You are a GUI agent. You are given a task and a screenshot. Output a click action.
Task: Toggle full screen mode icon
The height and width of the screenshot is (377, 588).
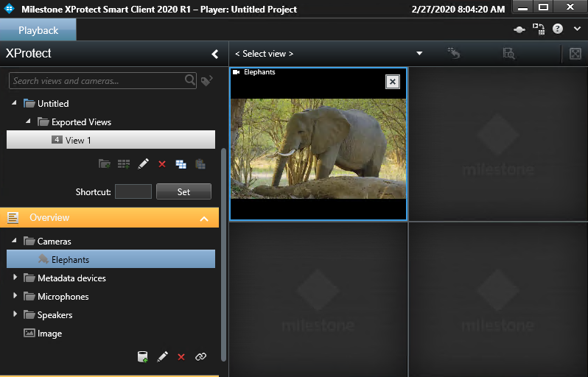575,54
